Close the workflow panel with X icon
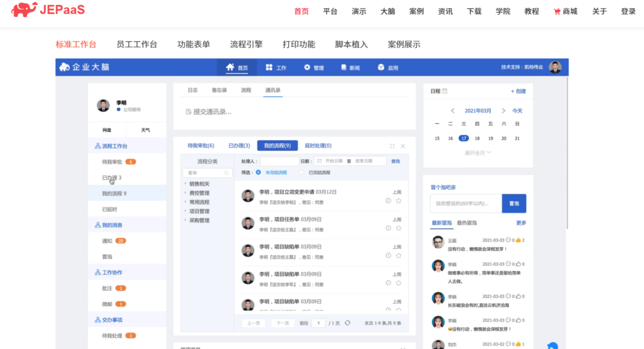 pyautogui.click(x=403, y=146)
